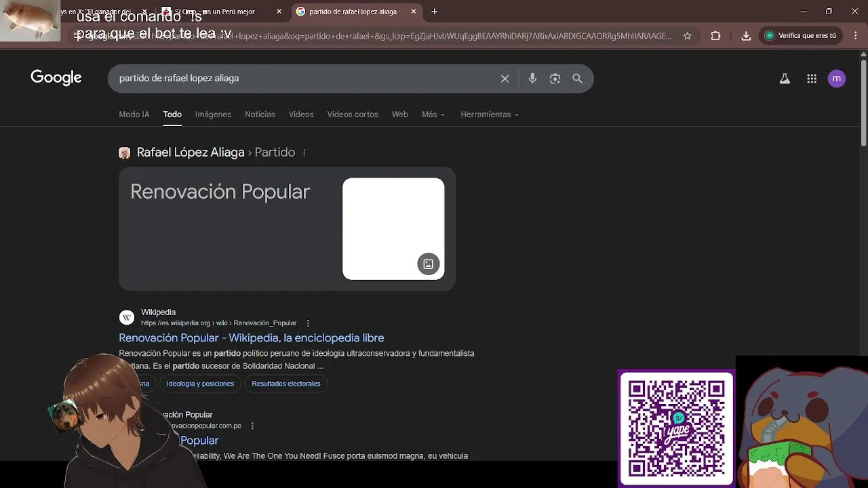Click the Wikipedia favicon in results

pyautogui.click(x=127, y=317)
